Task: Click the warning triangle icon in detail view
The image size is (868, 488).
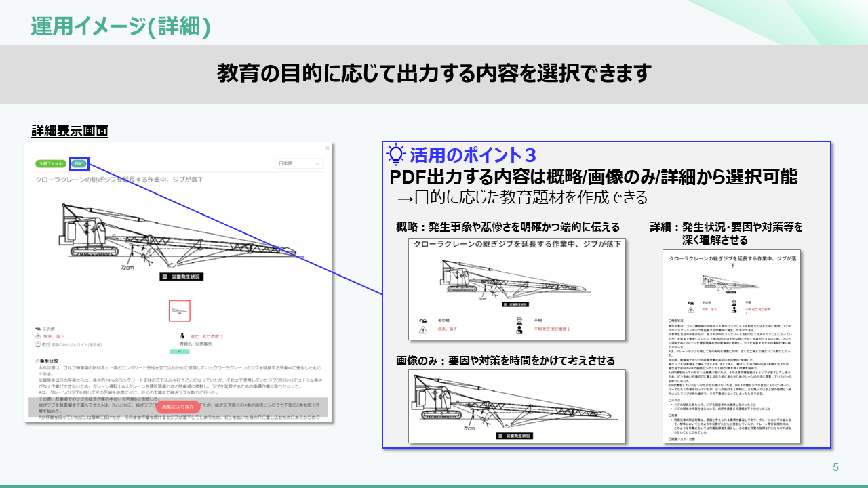Action: coord(38,335)
